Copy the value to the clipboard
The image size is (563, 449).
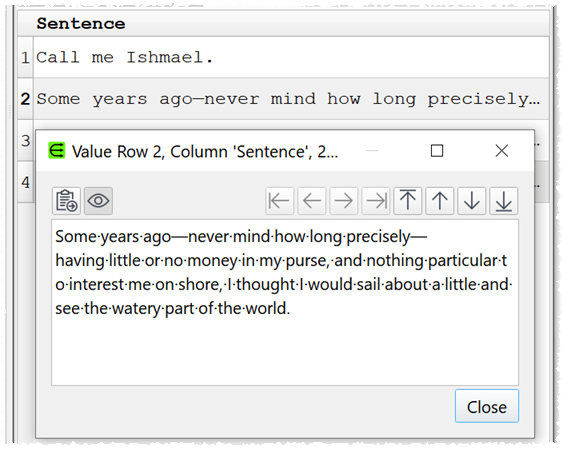pos(66,201)
